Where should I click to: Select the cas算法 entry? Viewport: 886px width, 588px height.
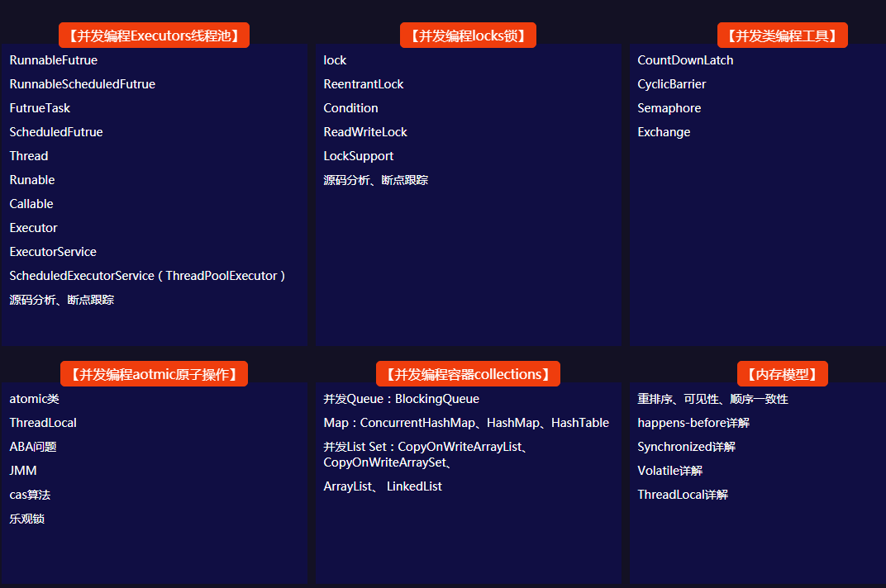pos(30,495)
